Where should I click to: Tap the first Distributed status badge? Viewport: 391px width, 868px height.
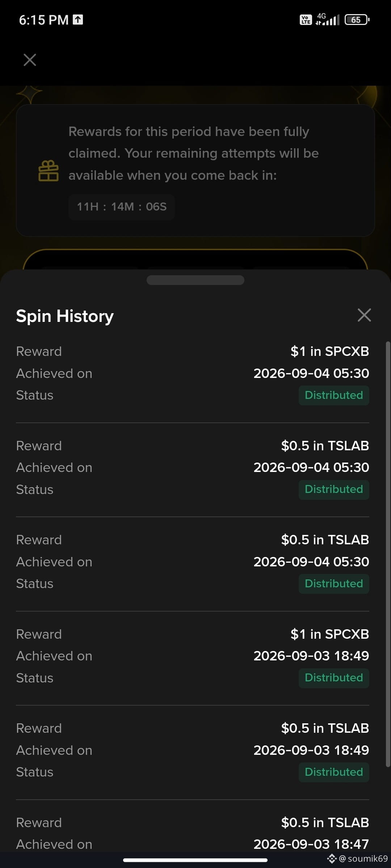point(334,395)
